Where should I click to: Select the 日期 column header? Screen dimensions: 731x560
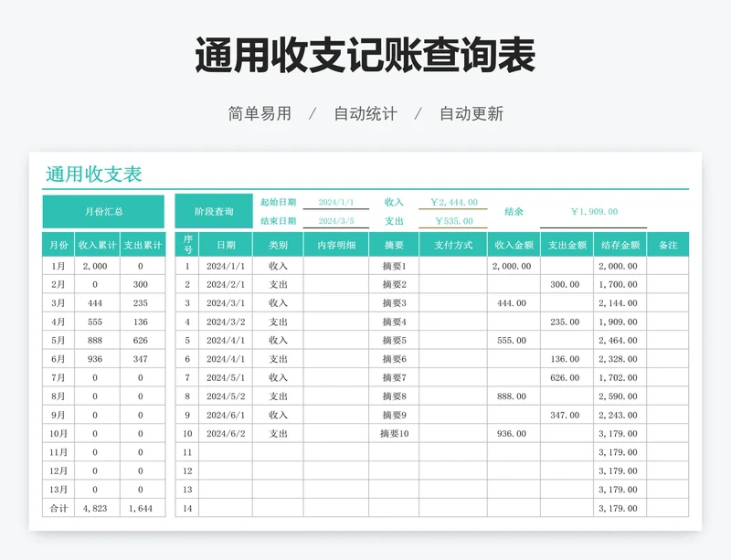point(226,245)
